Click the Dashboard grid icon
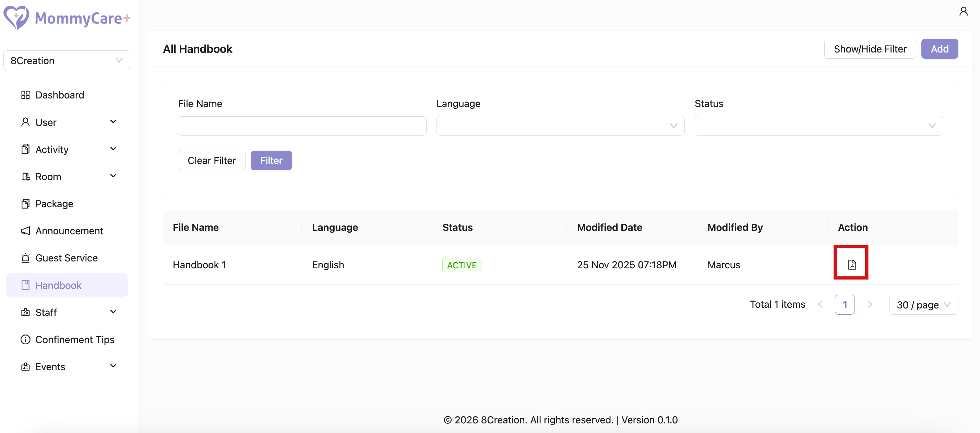Image resolution: width=980 pixels, height=433 pixels. pos(25,95)
